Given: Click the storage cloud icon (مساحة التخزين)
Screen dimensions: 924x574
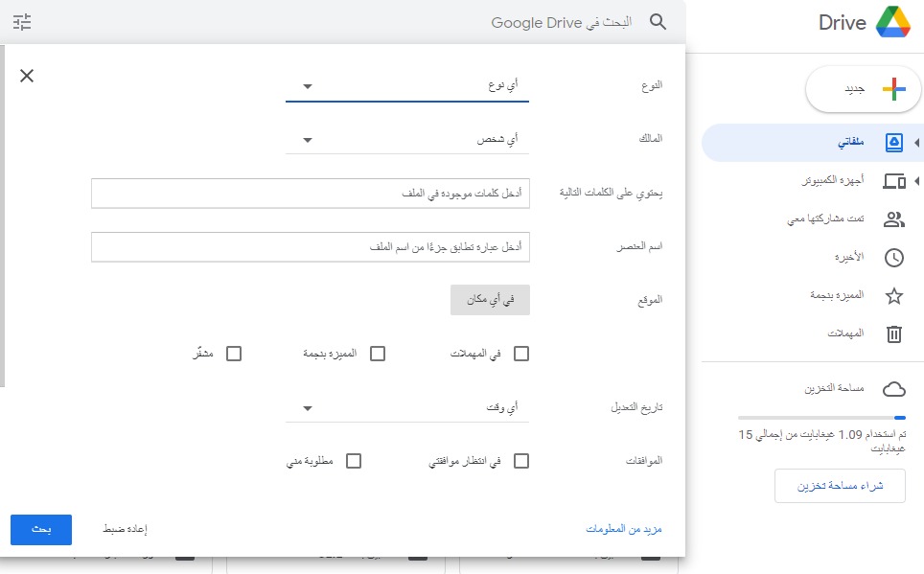Looking at the screenshot, I should tap(893, 388).
